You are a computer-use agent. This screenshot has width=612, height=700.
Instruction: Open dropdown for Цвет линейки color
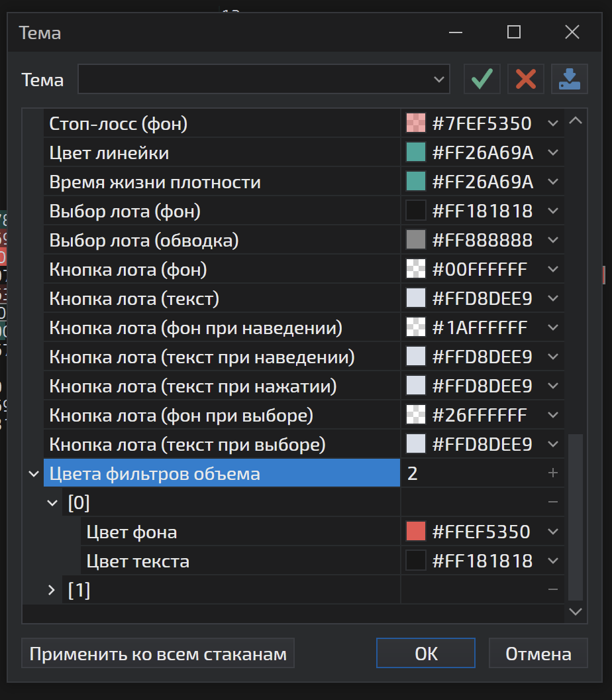(x=553, y=152)
